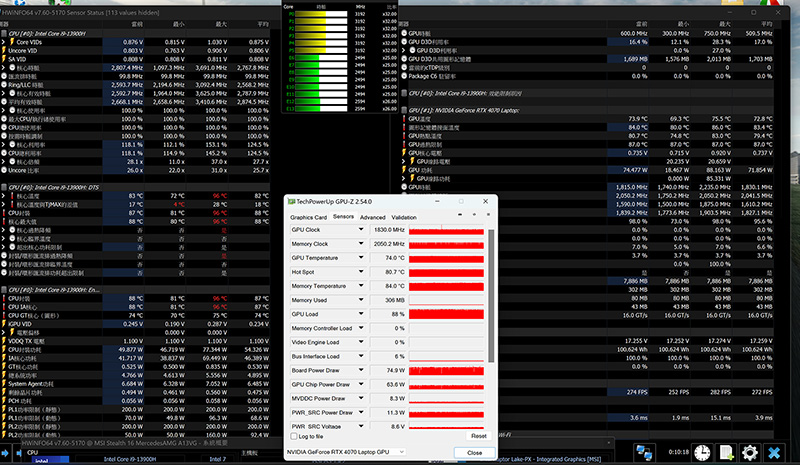The image size is (800, 465).
Task: Click the thermometer icon in the 87 °C row
Action: (4, 213)
